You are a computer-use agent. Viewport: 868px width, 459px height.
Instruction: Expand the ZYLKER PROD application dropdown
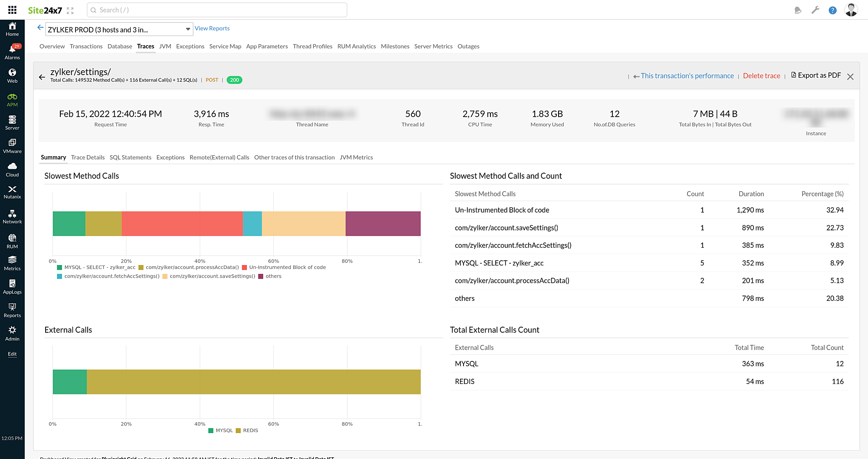[188, 30]
